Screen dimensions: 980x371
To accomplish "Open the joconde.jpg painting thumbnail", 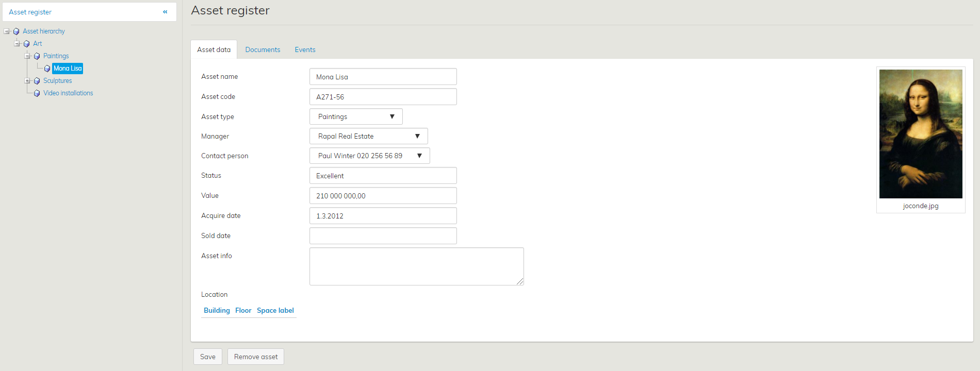I will [921, 134].
